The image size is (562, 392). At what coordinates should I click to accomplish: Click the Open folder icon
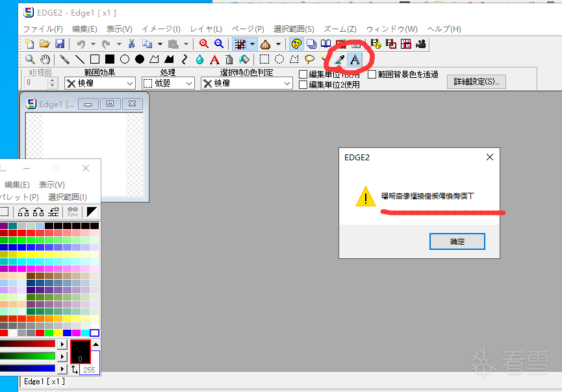point(44,44)
